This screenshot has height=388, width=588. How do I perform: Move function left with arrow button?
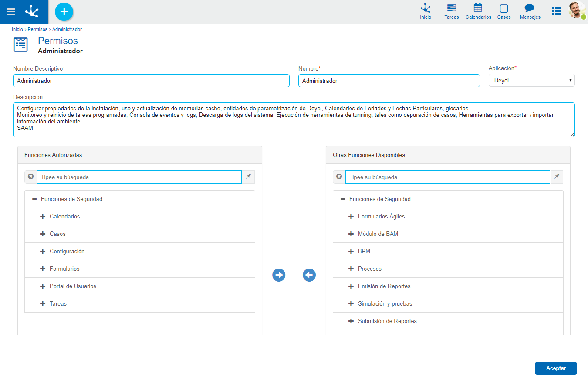(309, 275)
